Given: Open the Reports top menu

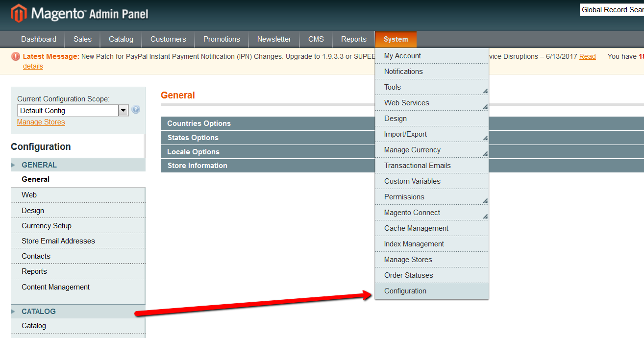Looking at the screenshot, I should 354,39.
